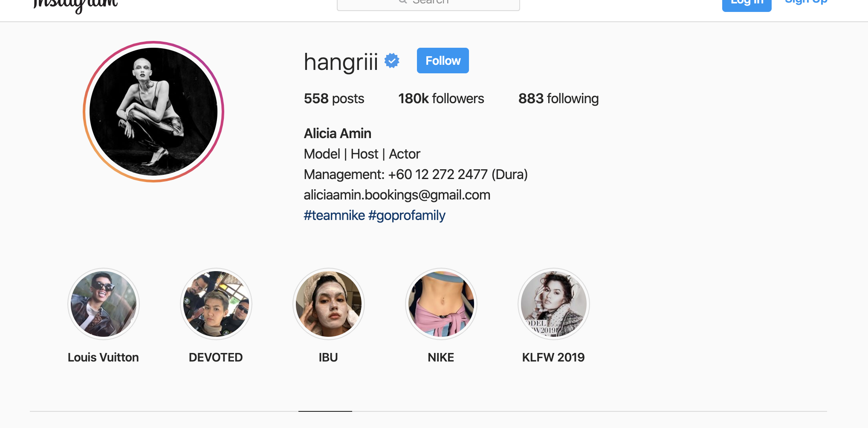Open the #teamnike hashtag
Screen dimensions: 868x428
334,215
